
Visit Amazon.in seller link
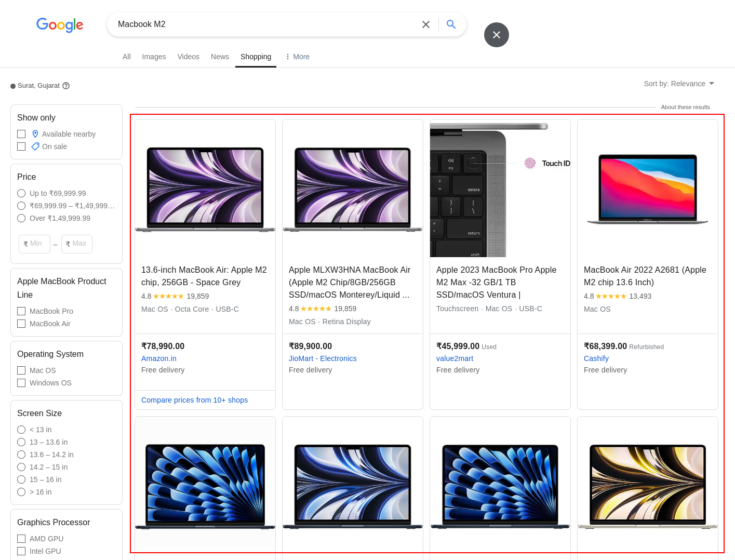[x=159, y=358]
